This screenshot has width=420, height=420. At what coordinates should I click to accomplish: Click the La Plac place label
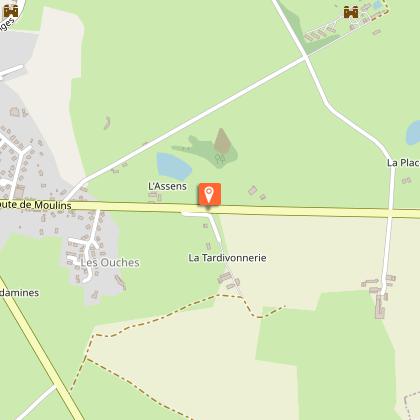(x=403, y=163)
